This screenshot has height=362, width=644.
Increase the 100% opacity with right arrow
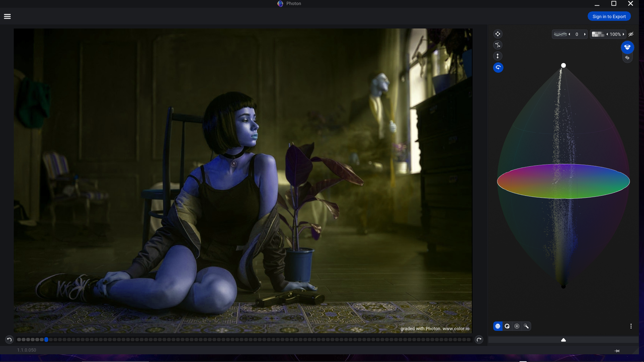(624, 34)
